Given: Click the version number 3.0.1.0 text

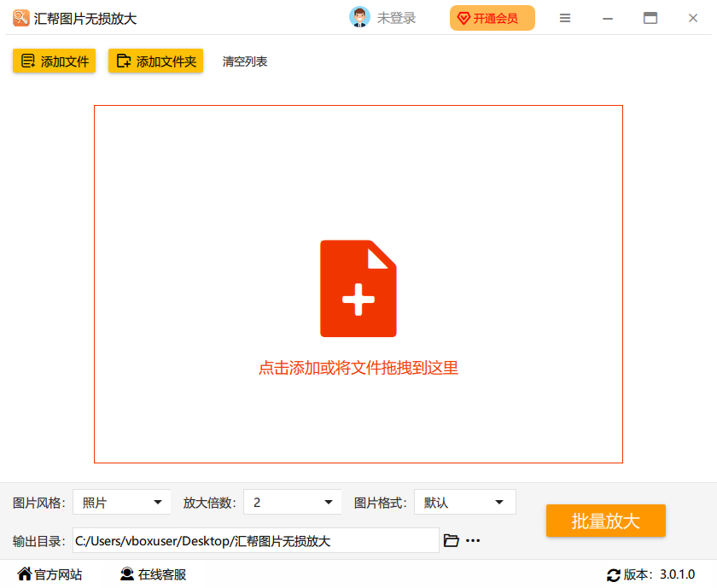Looking at the screenshot, I should pyautogui.click(x=677, y=574).
